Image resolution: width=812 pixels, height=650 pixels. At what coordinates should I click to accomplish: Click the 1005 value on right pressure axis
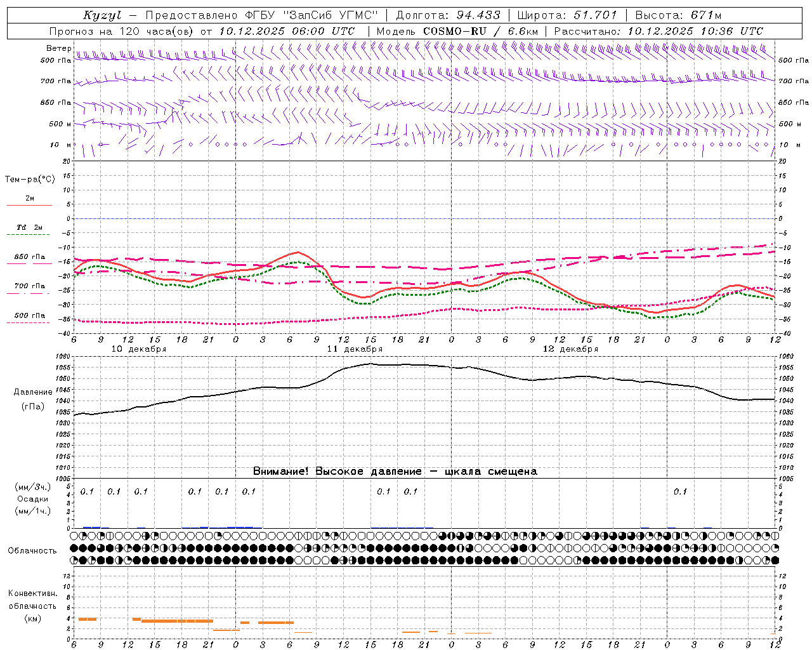point(785,479)
